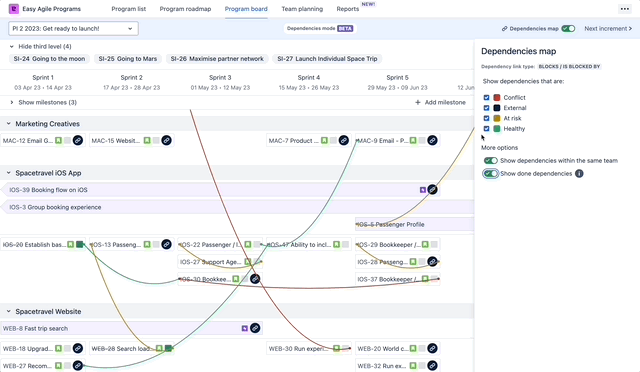
Task: Click dependency link icon on WEB-32 Run ex card
Action: (x=432, y=365)
